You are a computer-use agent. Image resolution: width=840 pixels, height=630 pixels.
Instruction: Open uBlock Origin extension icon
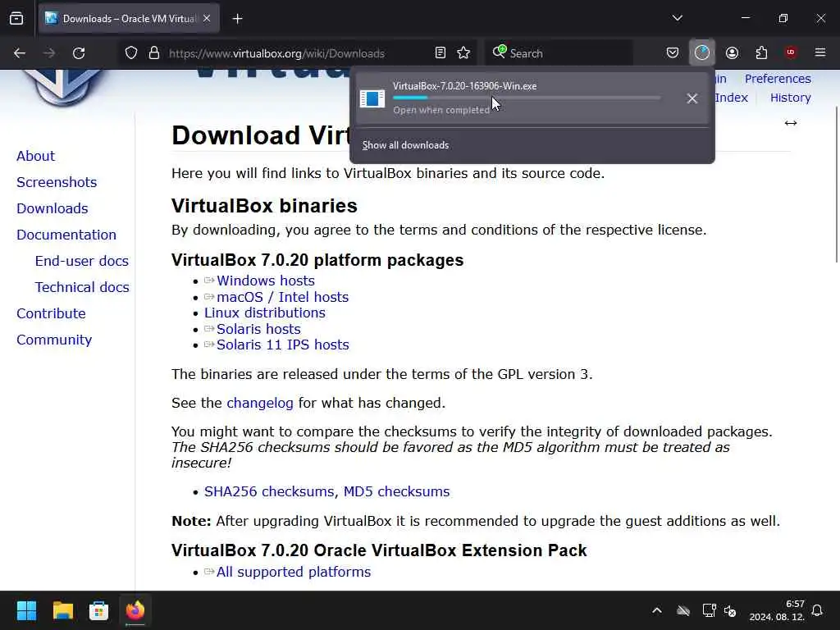coord(791,52)
